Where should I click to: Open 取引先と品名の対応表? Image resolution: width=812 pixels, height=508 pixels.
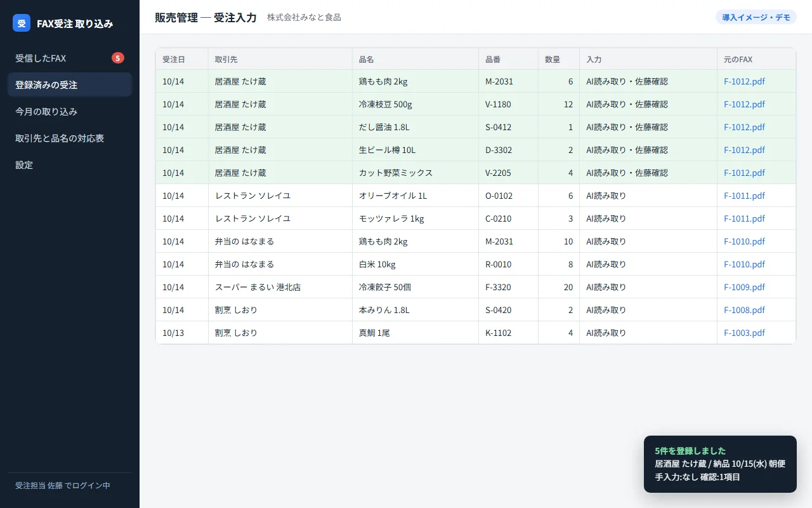point(70,138)
